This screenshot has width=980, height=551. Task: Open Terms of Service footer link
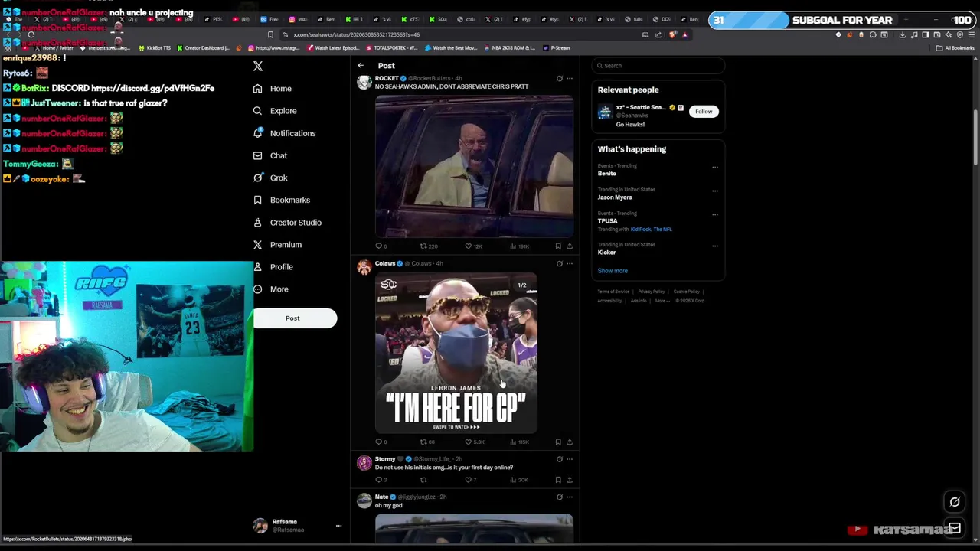(614, 292)
